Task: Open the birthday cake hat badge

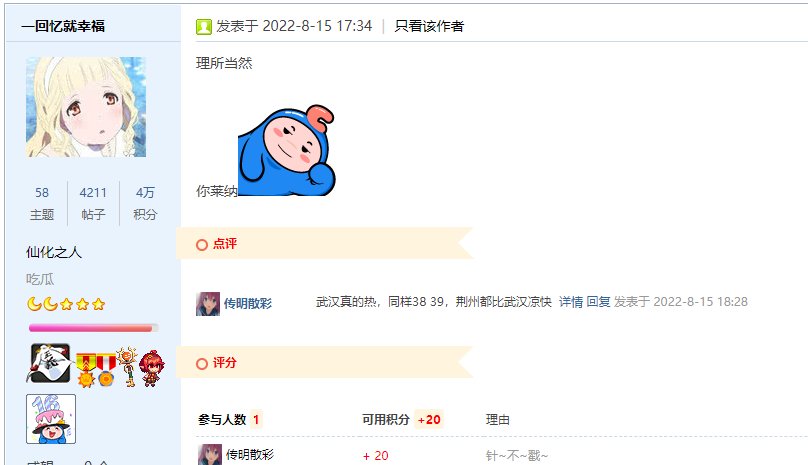Action: point(51,419)
